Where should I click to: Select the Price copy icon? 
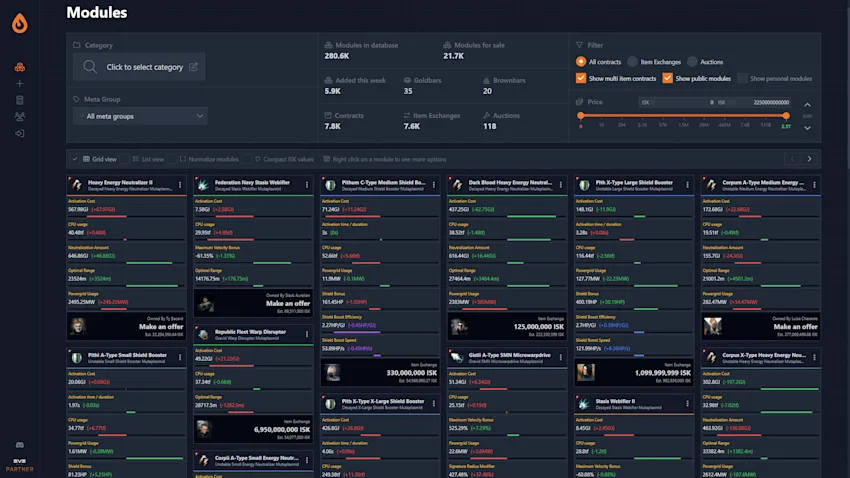[579, 102]
